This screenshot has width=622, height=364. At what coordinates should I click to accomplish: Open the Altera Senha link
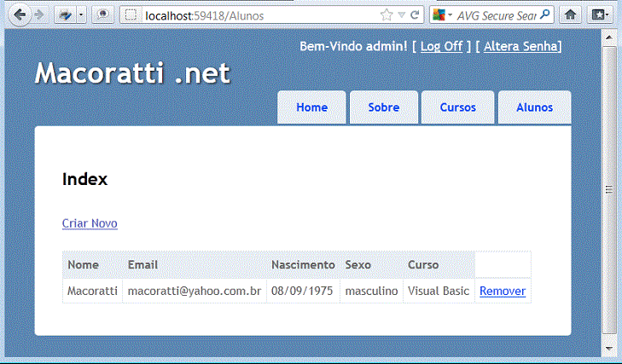coord(520,46)
